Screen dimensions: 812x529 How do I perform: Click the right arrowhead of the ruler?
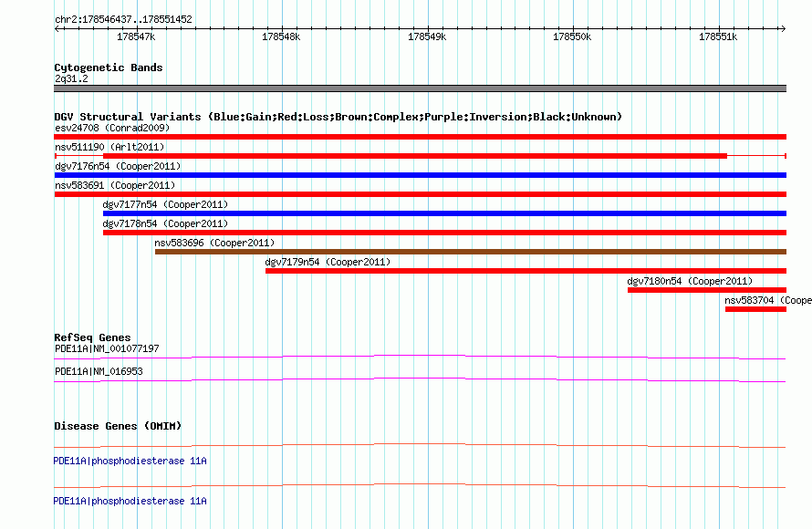784,28
